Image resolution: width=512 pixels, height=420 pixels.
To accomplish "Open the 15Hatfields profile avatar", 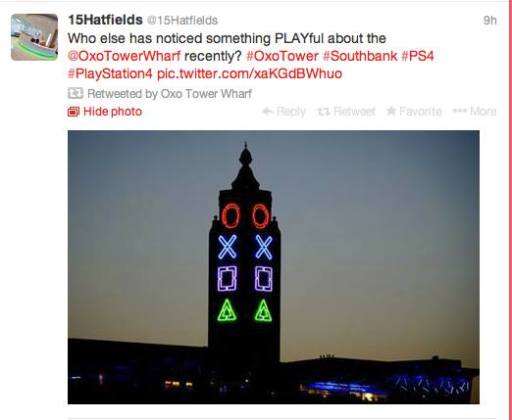I will pos(34,37).
